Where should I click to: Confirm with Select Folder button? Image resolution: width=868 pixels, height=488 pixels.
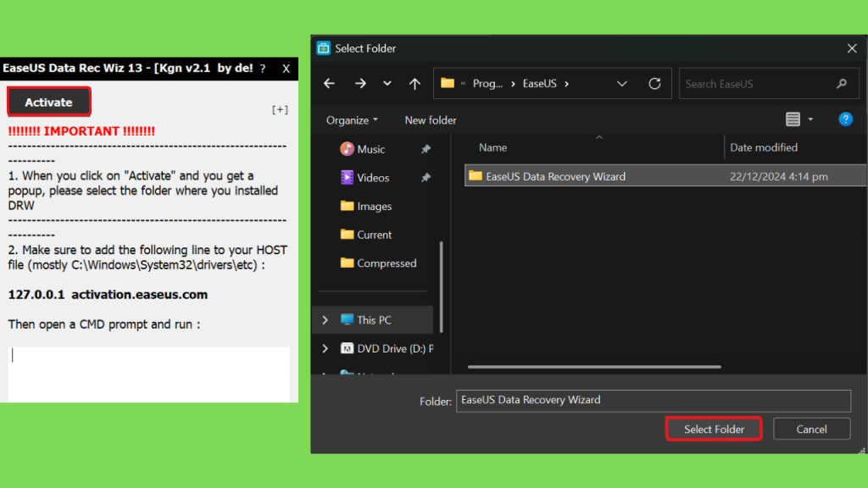(x=714, y=429)
